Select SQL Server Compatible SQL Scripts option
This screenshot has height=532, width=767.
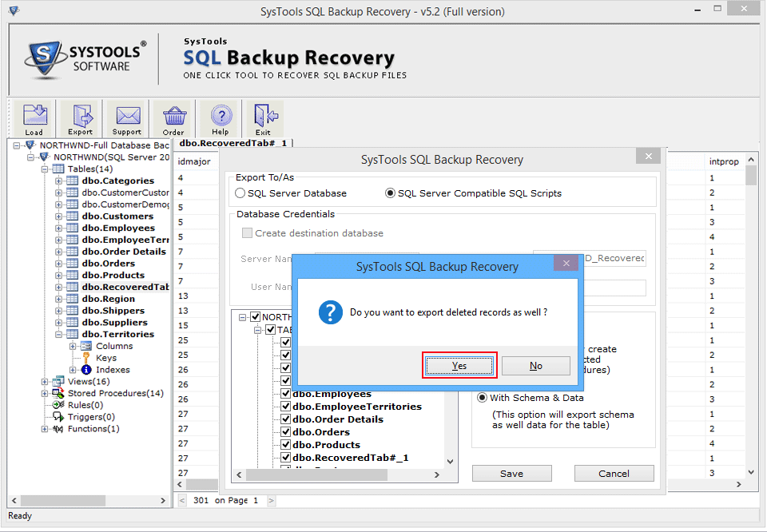390,193
